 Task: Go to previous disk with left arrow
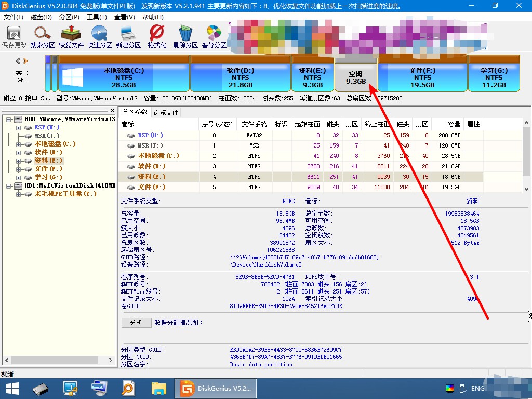click(18, 61)
